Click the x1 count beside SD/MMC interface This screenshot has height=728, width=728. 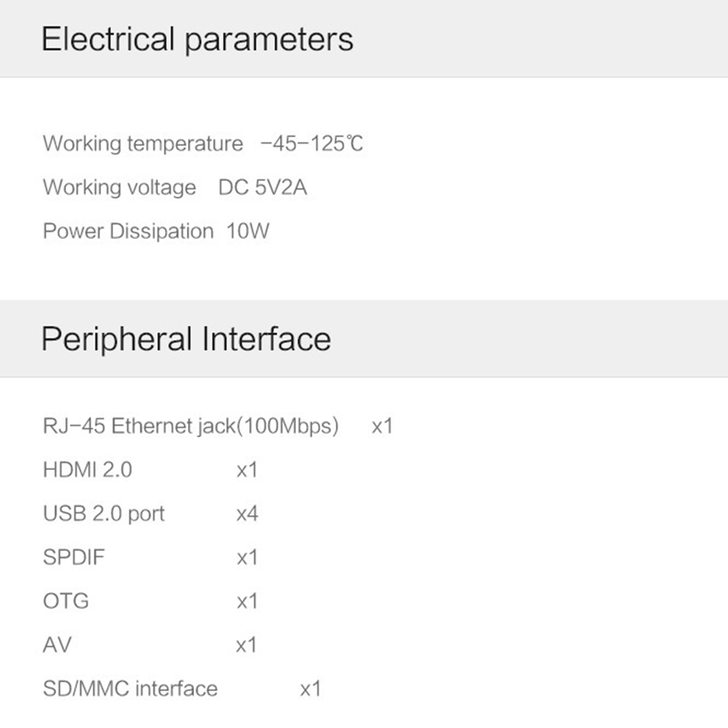pos(310,689)
